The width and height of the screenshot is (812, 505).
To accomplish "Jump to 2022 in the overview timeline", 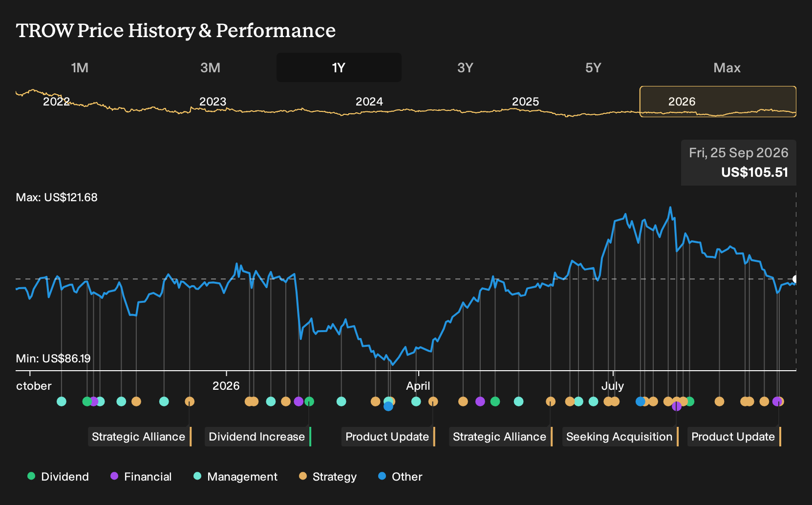I will (x=56, y=102).
